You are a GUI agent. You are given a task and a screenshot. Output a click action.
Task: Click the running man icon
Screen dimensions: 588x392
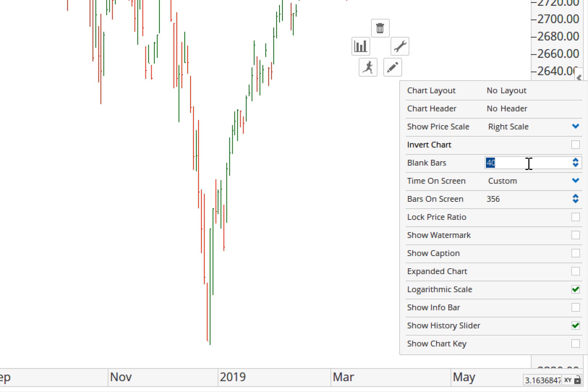click(368, 68)
